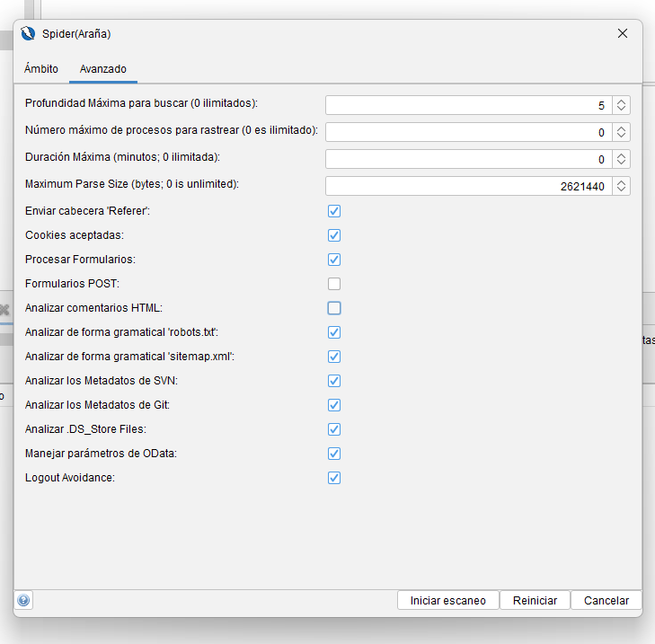Enable the Formularios POST checkbox
Screen dimensions: 655x644
334,284
